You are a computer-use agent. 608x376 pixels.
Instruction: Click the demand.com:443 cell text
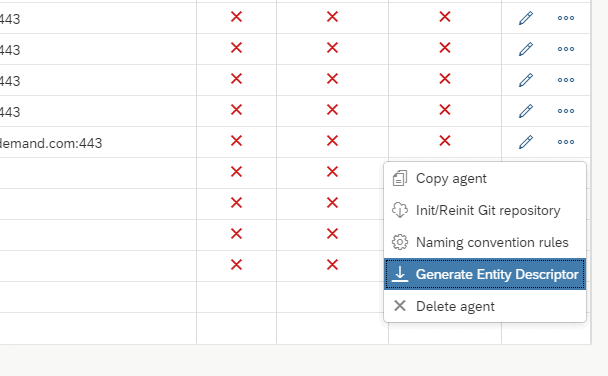[x=51, y=143]
